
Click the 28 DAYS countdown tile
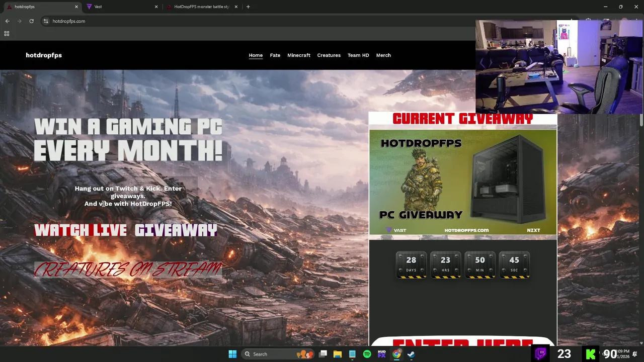click(411, 265)
